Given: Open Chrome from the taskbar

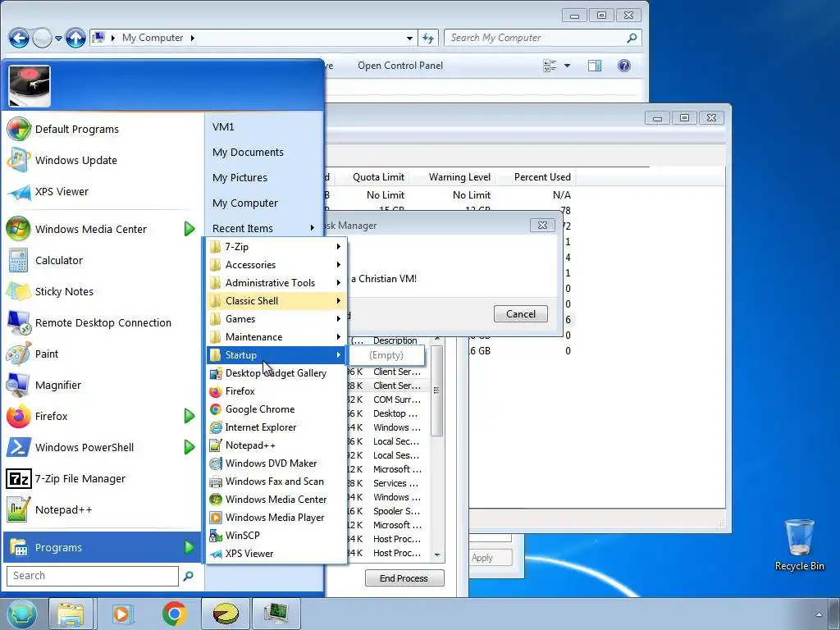Looking at the screenshot, I should tap(174, 614).
